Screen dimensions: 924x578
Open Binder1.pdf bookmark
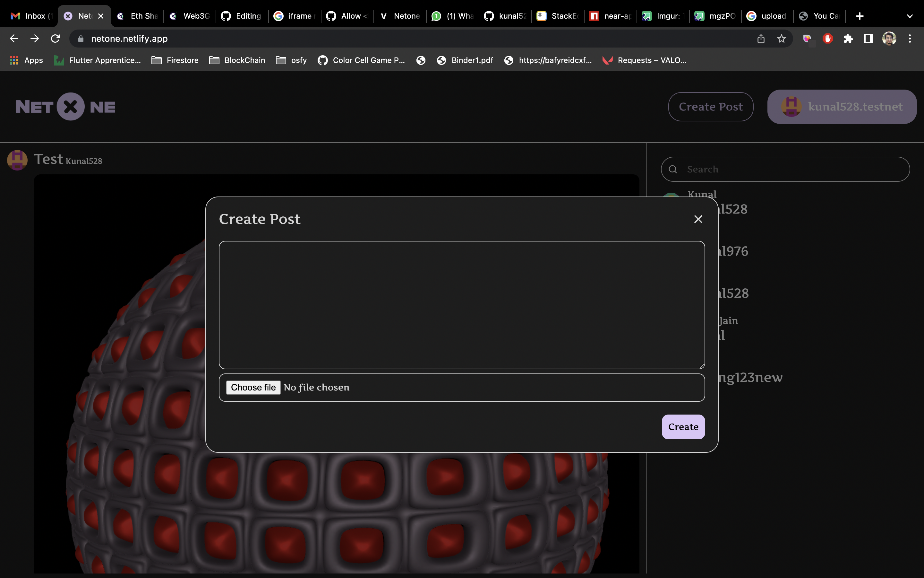(465, 60)
